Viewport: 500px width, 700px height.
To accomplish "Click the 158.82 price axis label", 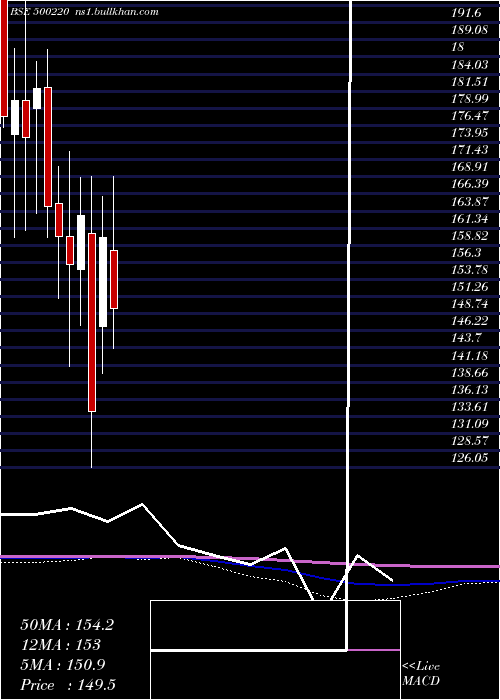I will [470, 235].
